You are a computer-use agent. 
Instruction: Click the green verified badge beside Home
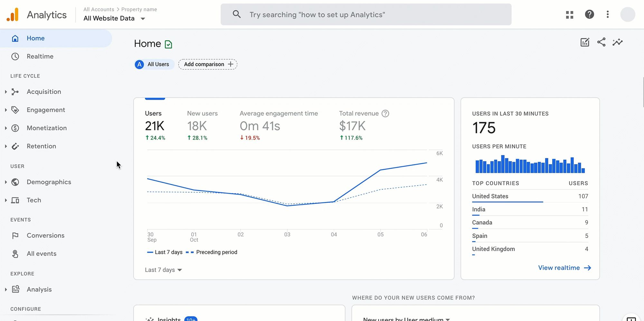168,44
